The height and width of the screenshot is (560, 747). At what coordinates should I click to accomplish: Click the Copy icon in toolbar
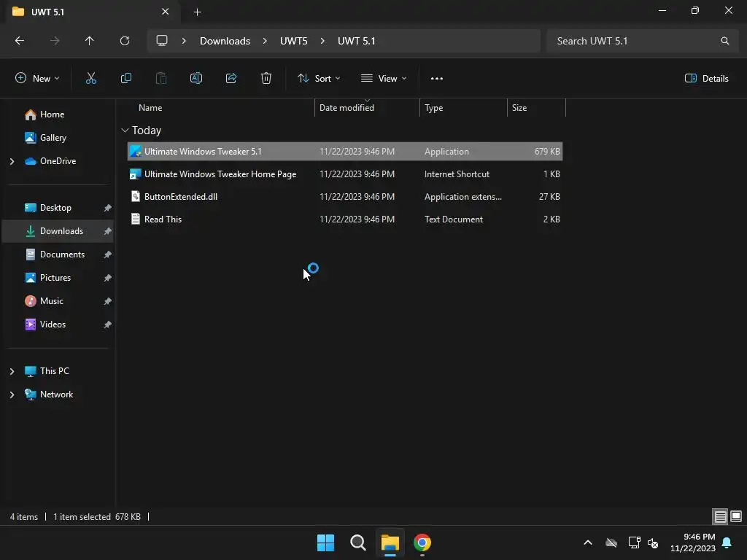coord(125,79)
